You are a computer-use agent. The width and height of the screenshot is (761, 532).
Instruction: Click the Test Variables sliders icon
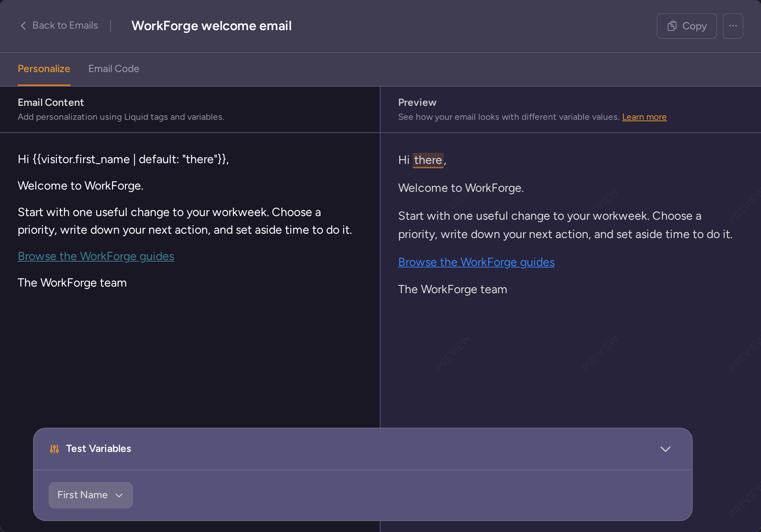[x=54, y=449]
